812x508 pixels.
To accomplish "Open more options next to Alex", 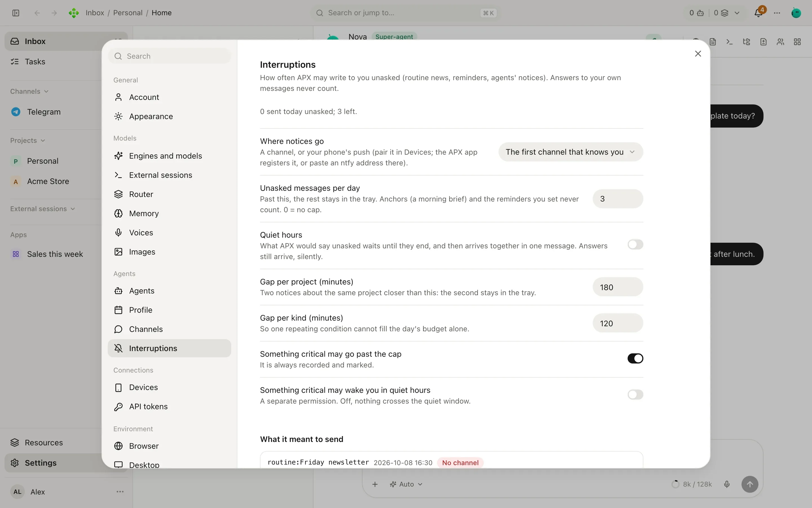I will pyautogui.click(x=120, y=492).
